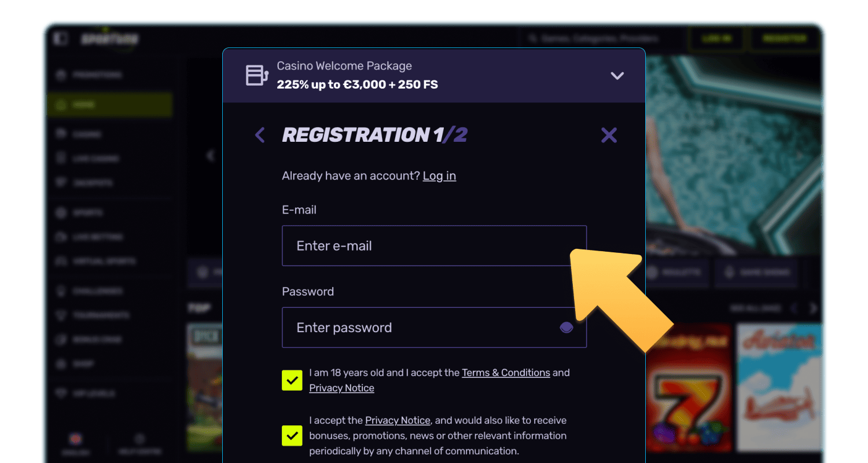Collapse the sidebar using top-left panel icon
Image resolution: width=868 pixels, height=463 pixels.
point(60,39)
